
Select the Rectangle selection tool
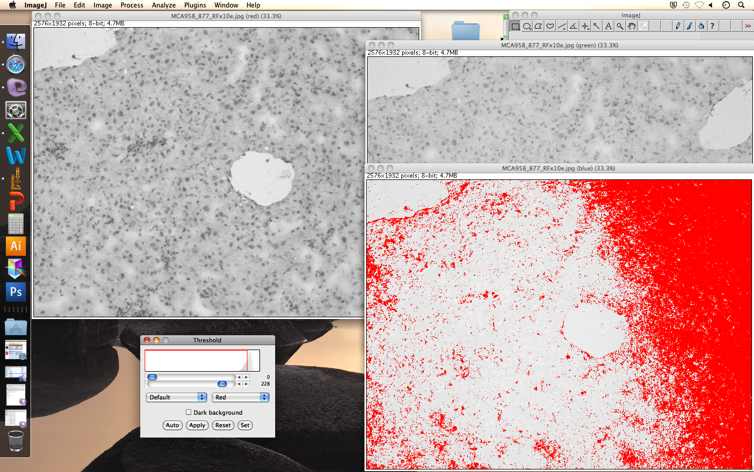515,26
